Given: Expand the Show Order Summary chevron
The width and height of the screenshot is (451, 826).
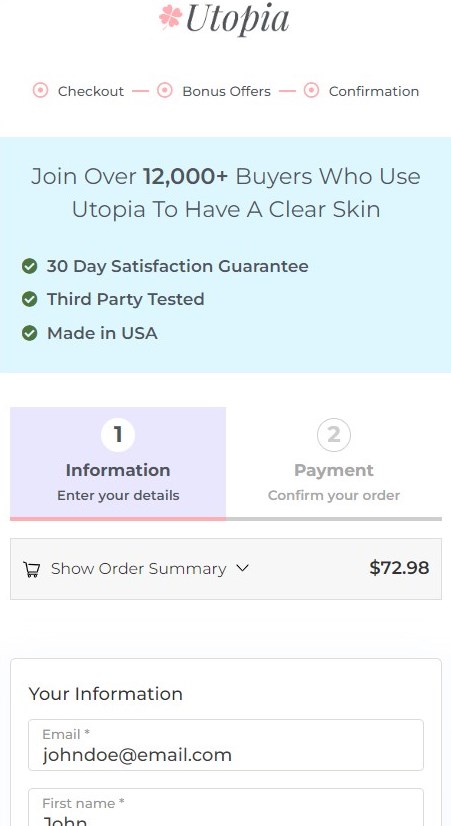Looking at the screenshot, I should [242, 568].
